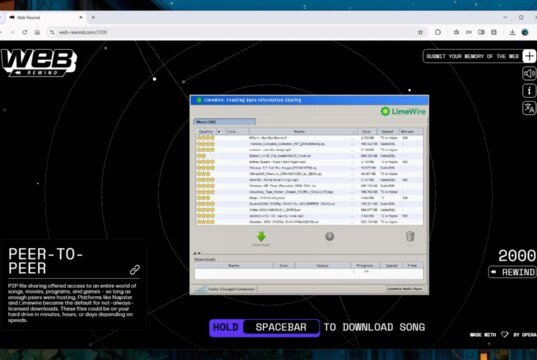
Task: Sort results by the Bitrate column header
Action: [408, 132]
